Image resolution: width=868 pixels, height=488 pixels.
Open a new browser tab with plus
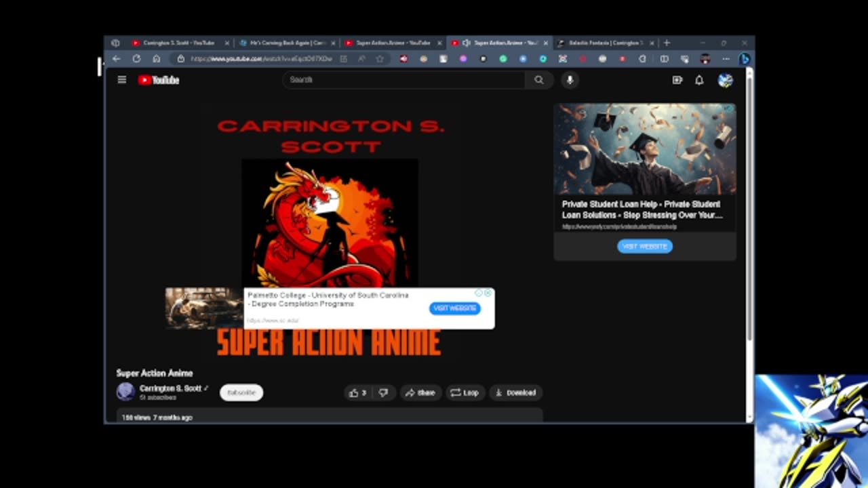click(x=667, y=43)
